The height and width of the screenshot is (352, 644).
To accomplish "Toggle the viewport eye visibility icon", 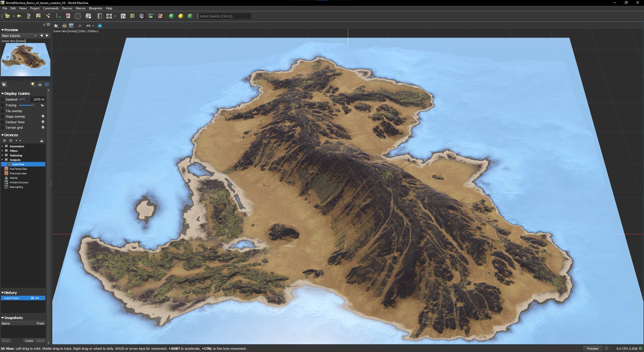I will point(80,26).
